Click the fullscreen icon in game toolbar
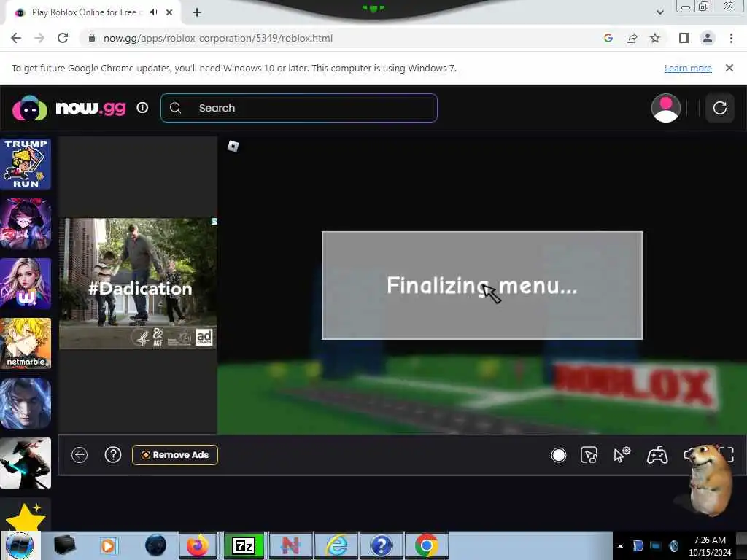This screenshot has height=560, width=747. [726, 455]
